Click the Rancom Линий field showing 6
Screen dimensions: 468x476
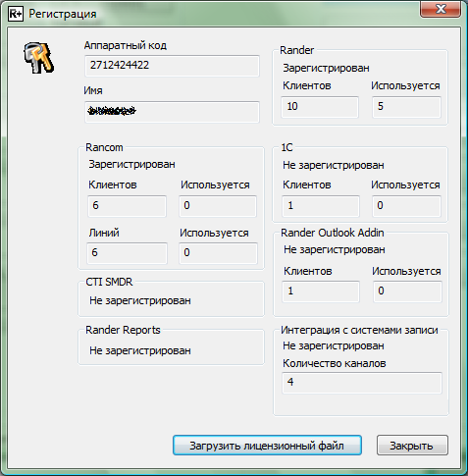(127, 253)
